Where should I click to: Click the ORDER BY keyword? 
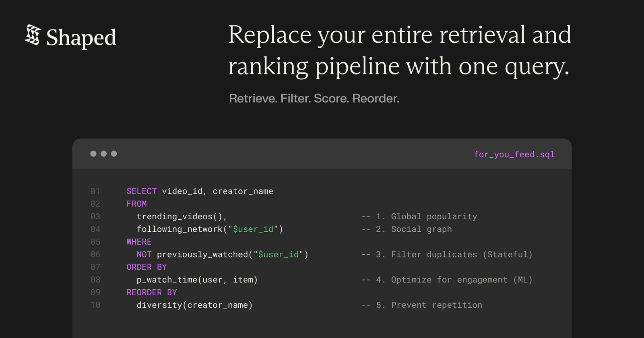(147, 267)
